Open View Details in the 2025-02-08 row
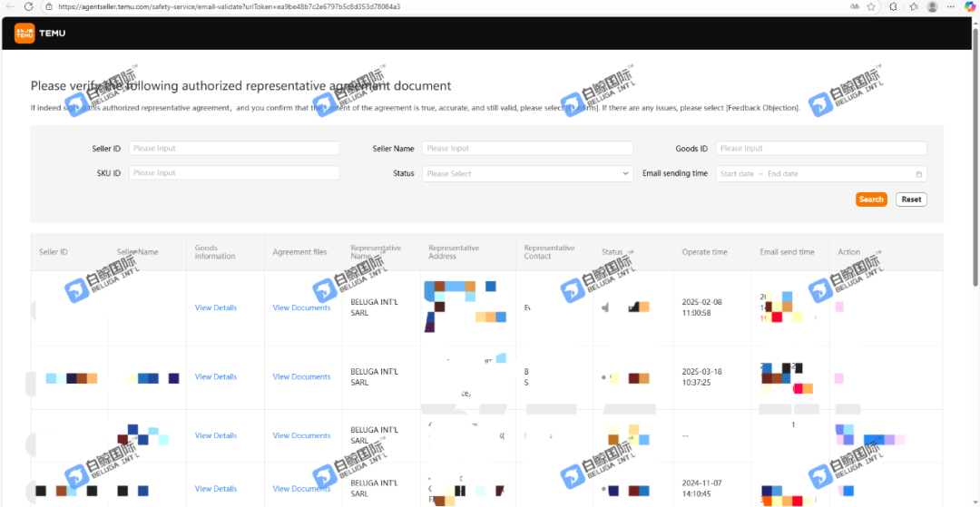The width and height of the screenshot is (980, 507). [x=216, y=307]
